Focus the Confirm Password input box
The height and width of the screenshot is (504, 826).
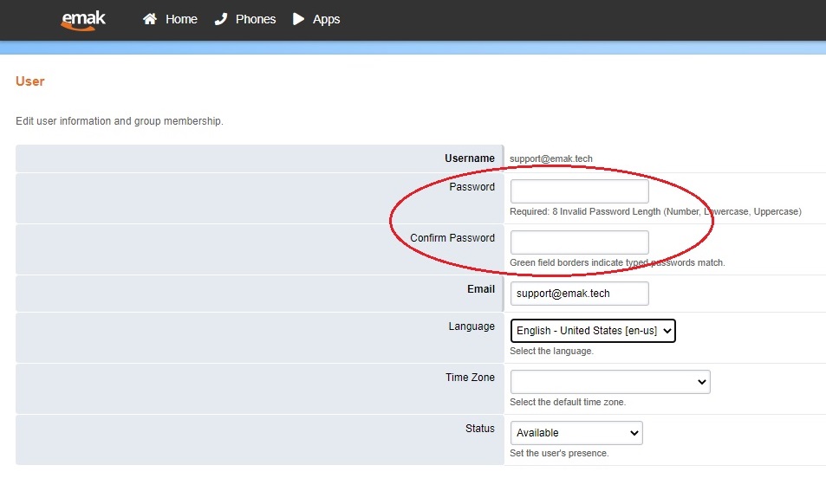pos(579,242)
